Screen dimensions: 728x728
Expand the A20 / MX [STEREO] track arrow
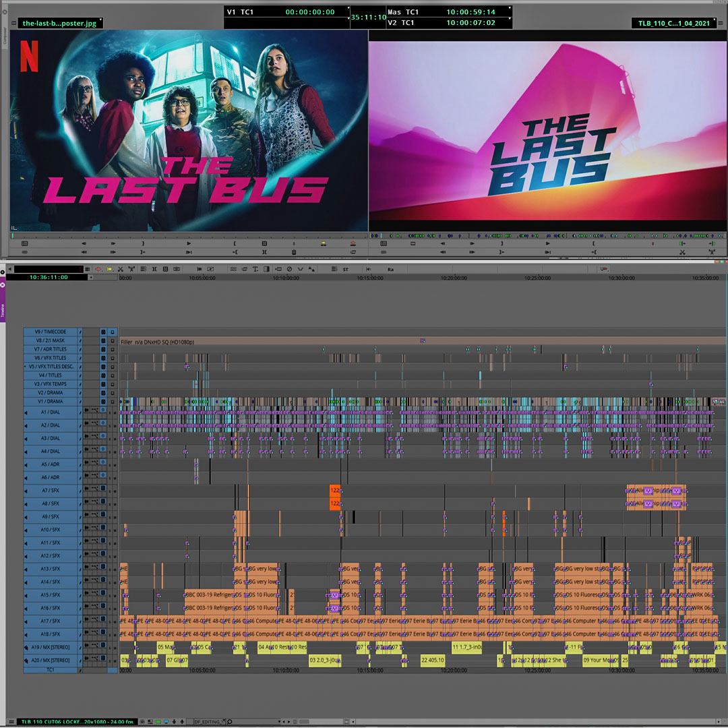click(26, 661)
